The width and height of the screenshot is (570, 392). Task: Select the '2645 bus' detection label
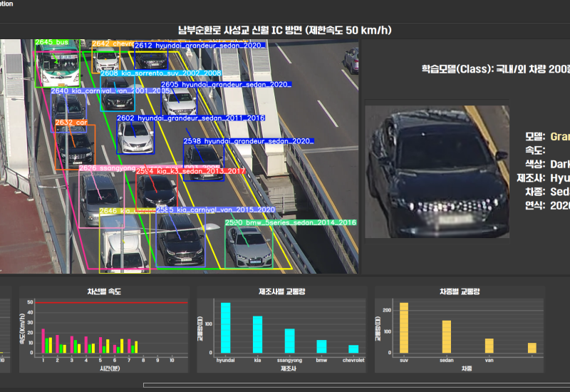[x=51, y=42]
